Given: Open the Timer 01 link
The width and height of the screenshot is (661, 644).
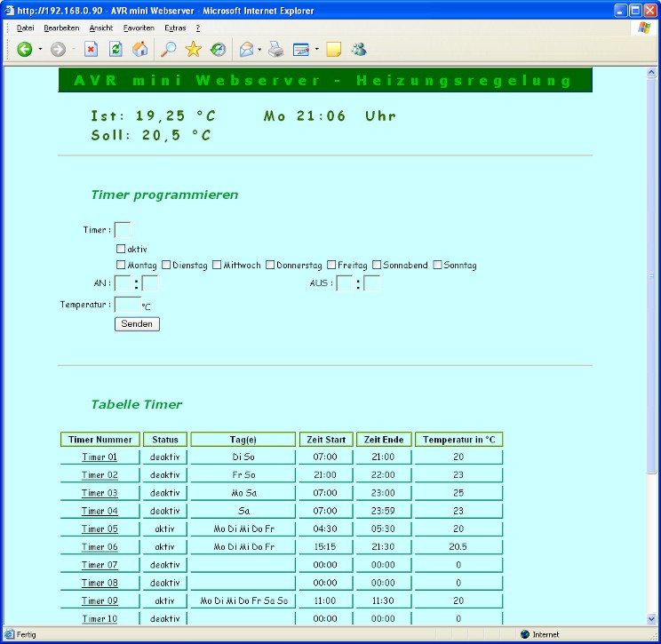Looking at the screenshot, I should tap(100, 457).
